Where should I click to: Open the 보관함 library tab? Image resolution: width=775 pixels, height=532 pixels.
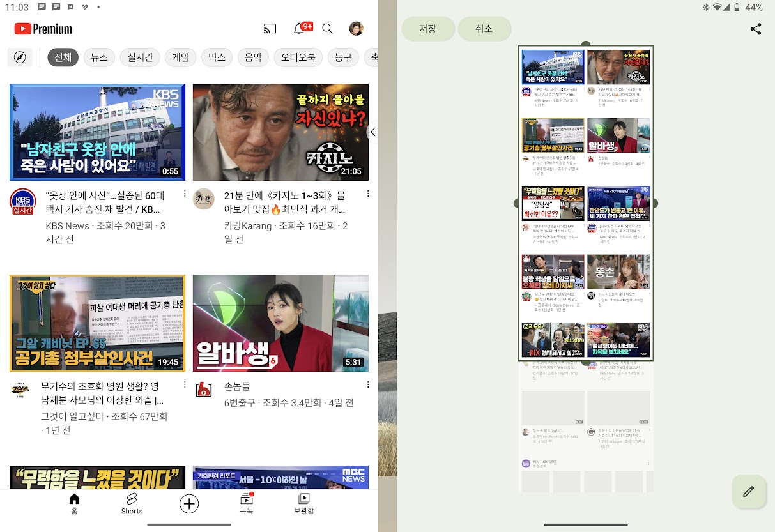[304, 503]
